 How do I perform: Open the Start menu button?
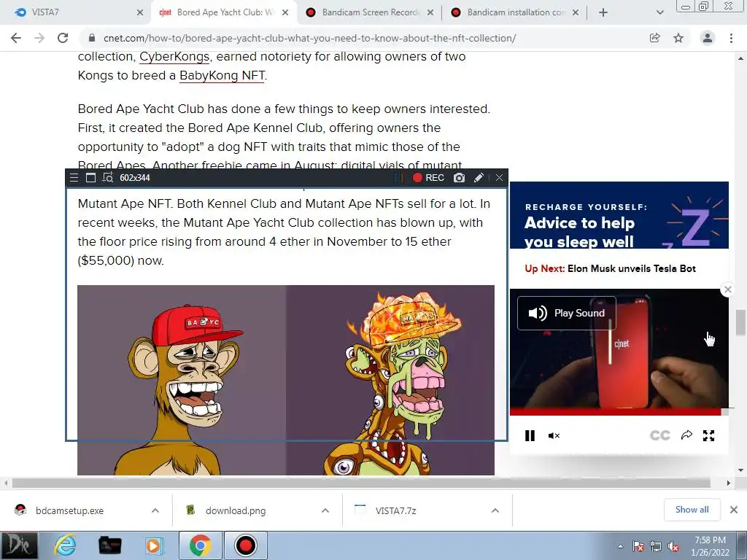pos(19,545)
